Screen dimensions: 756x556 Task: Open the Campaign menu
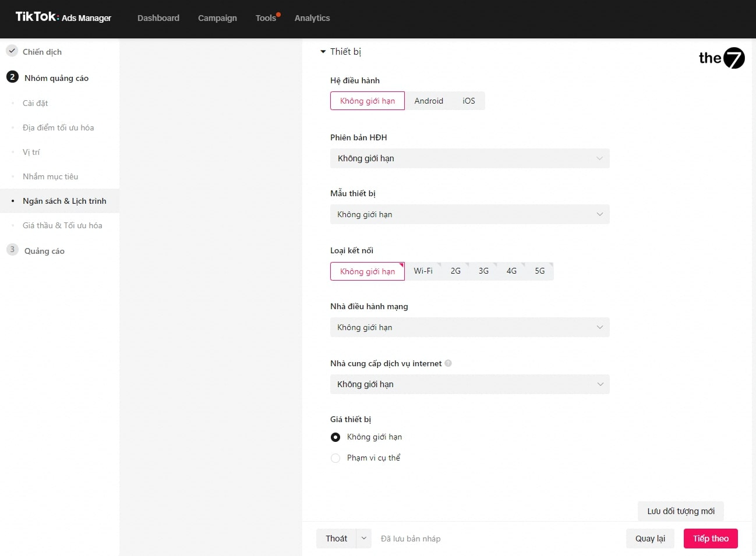(217, 18)
